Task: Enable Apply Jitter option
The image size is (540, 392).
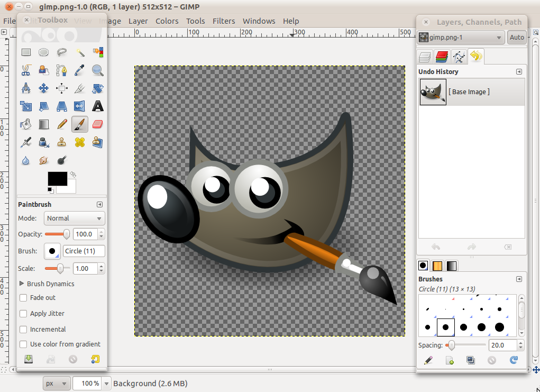Action: click(23, 313)
